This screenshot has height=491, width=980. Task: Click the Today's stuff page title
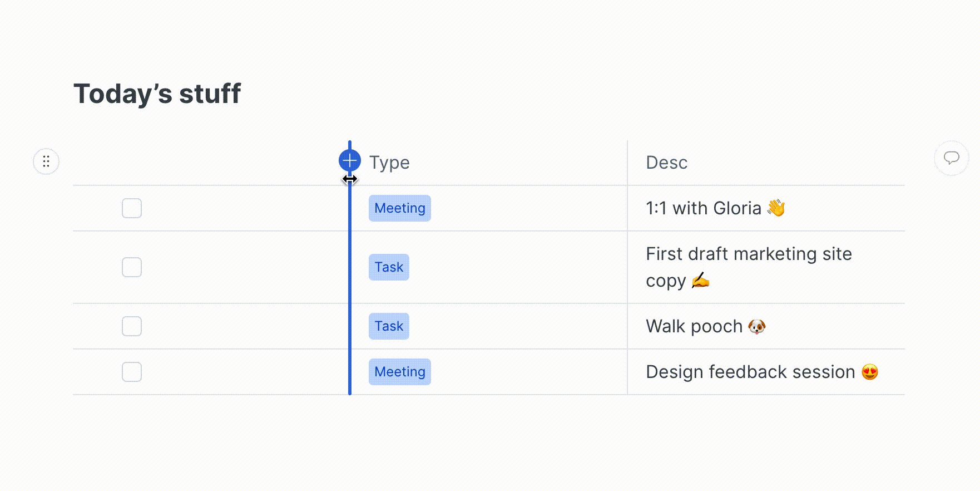[x=157, y=94]
